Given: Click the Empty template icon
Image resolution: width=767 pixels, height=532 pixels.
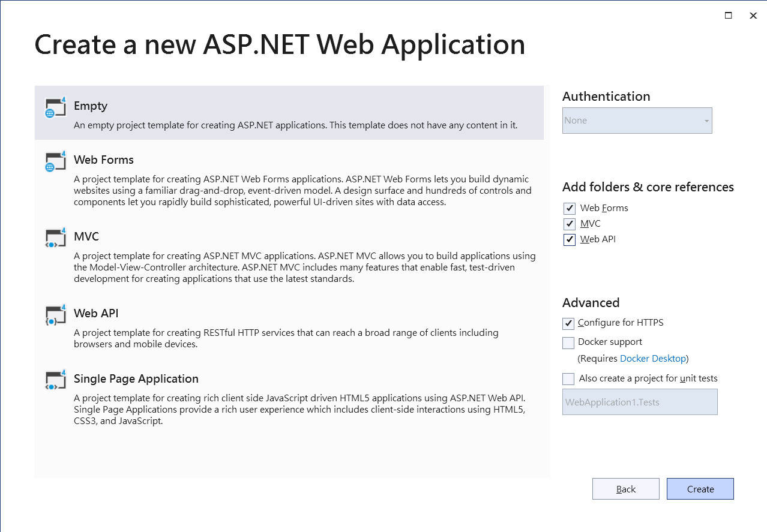Looking at the screenshot, I should (55, 107).
